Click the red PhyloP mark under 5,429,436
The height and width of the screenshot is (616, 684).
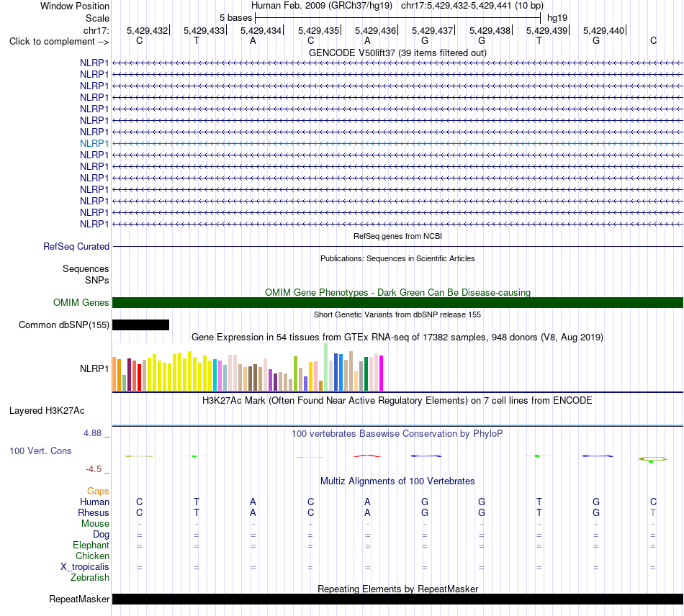pyautogui.click(x=367, y=456)
